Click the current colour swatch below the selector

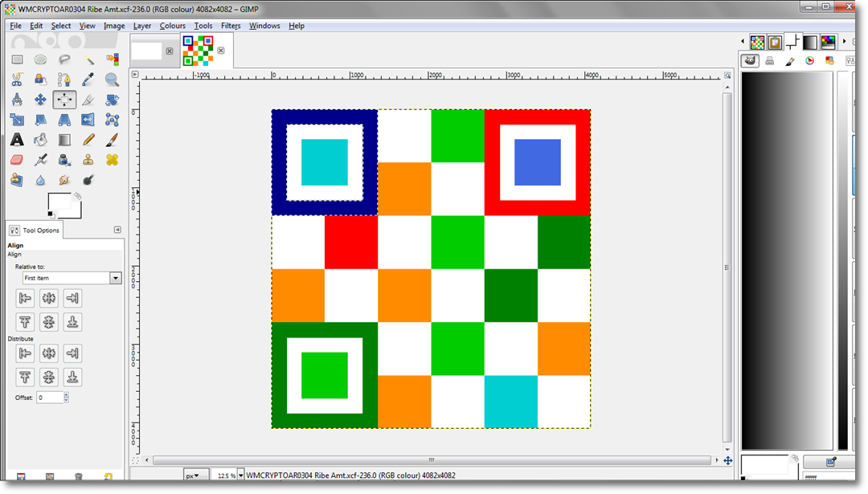tap(764, 464)
